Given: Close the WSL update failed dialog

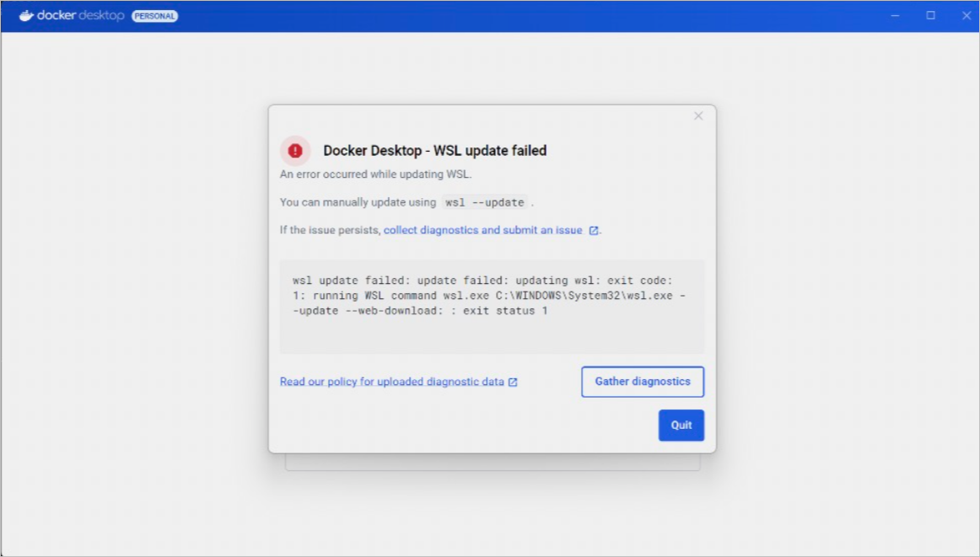Looking at the screenshot, I should [698, 116].
